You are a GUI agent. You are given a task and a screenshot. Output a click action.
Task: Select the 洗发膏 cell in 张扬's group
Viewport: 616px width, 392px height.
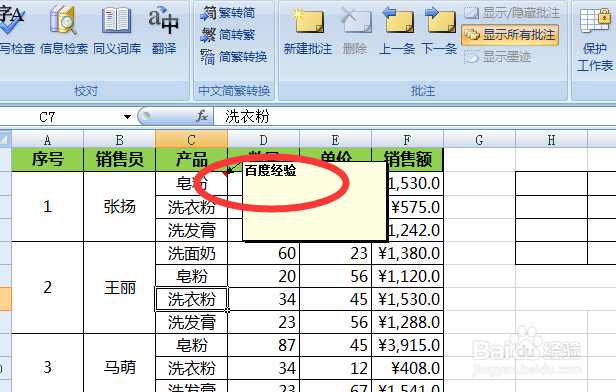(191, 230)
